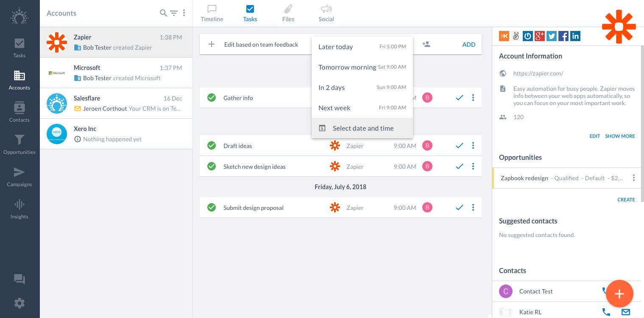Open the Zapbook redesign opportunity options menu
The image size is (644, 318).
coord(634,178)
